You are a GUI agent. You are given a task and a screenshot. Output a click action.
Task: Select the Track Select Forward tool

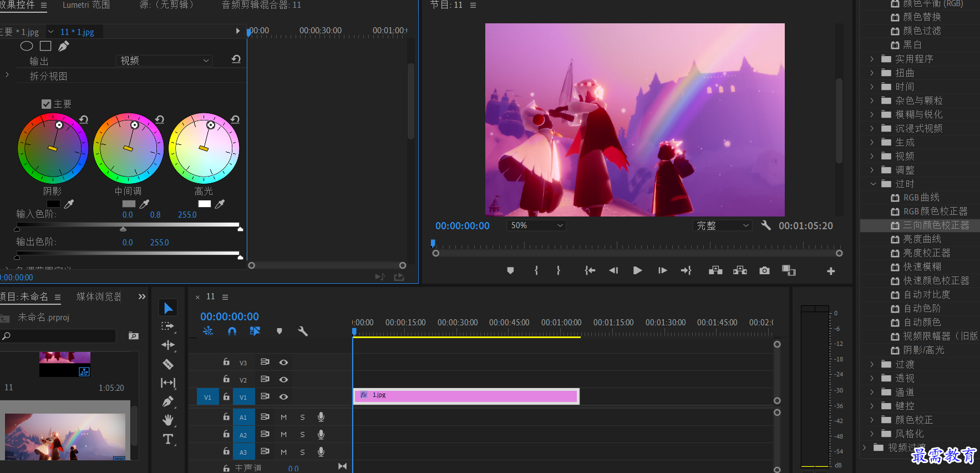[x=168, y=326]
